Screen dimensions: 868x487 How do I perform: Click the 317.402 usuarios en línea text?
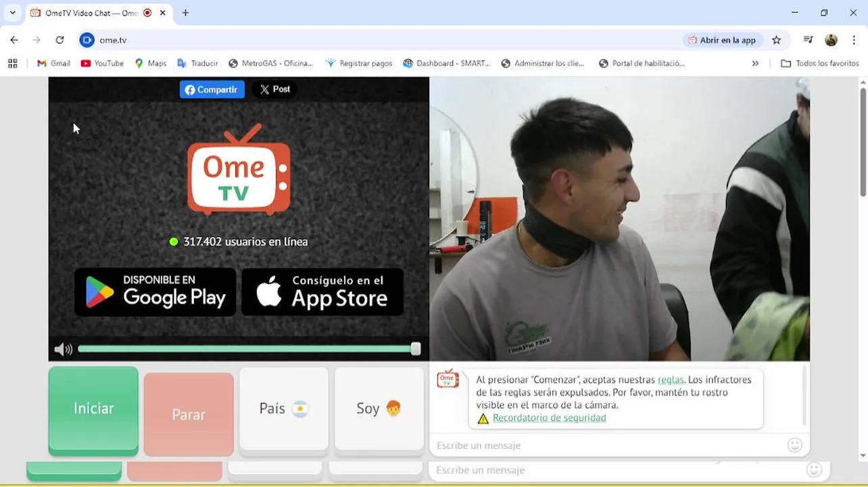click(245, 241)
